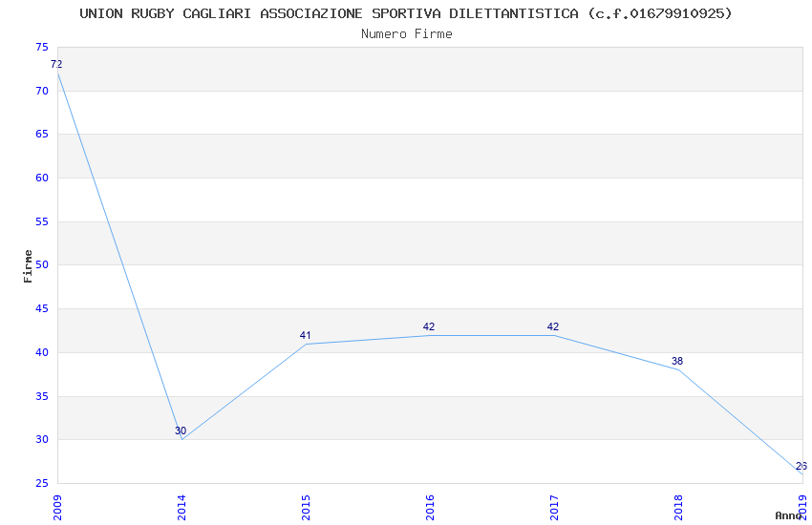This screenshot has width=812, height=525.
Task: Click the "Anno" x-axis label
Action: [x=787, y=515]
